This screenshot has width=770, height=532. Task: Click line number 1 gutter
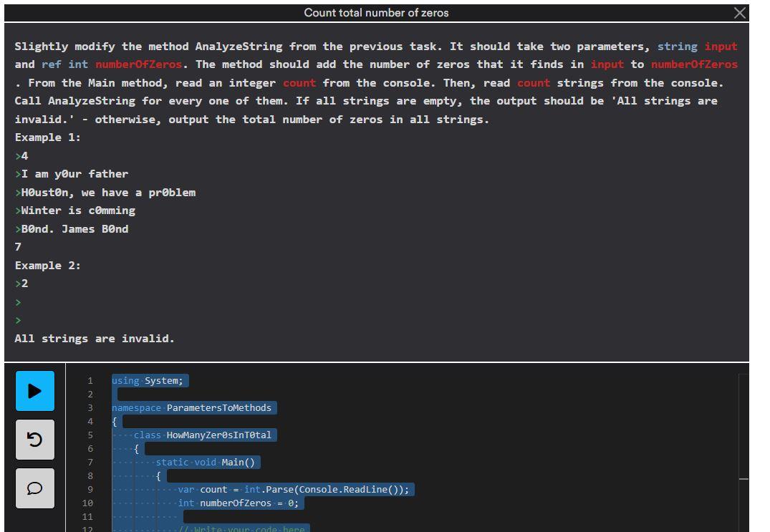coord(89,380)
